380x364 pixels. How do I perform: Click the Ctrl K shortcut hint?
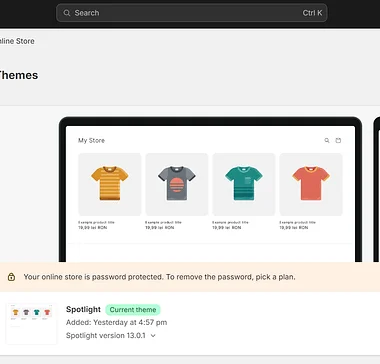pyautogui.click(x=312, y=13)
